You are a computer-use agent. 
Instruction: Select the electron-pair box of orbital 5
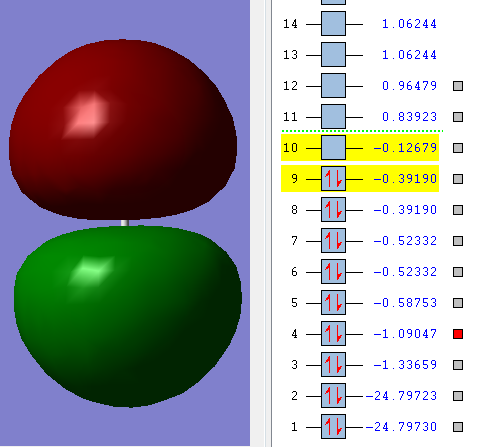pos(333,303)
